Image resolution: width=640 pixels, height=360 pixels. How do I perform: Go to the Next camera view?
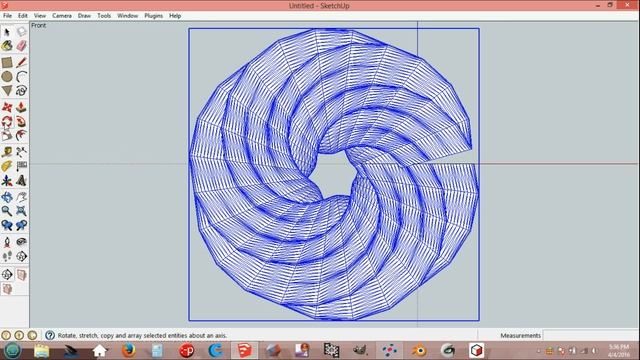pos(22,225)
